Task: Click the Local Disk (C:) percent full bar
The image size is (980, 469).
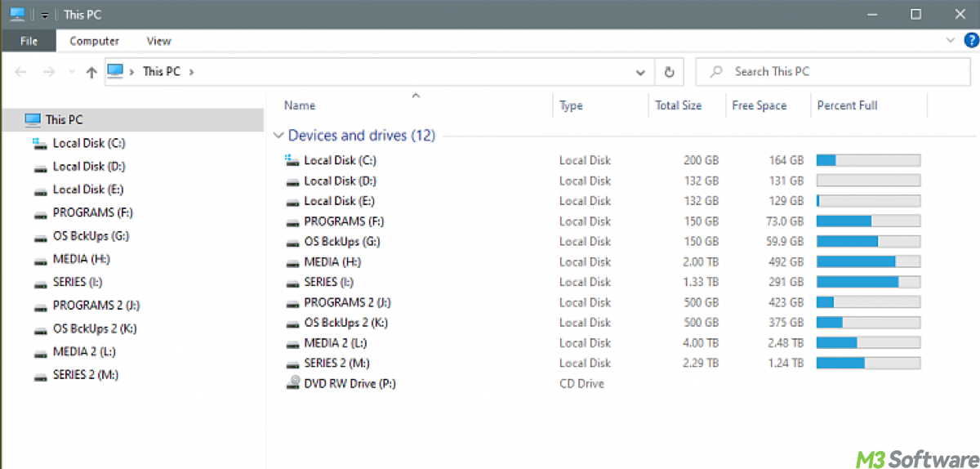Action: pos(868,160)
